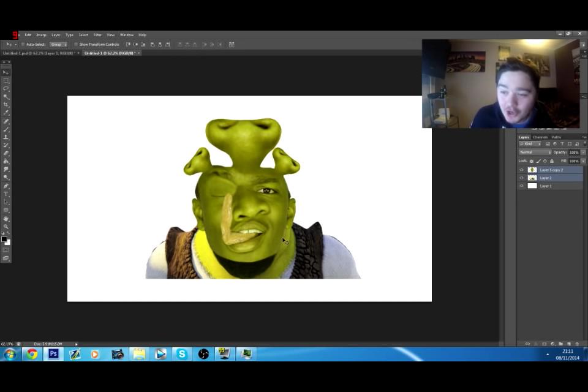Select the Brush tool
The height and width of the screenshot is (392, 588).
tap(6, 129)
